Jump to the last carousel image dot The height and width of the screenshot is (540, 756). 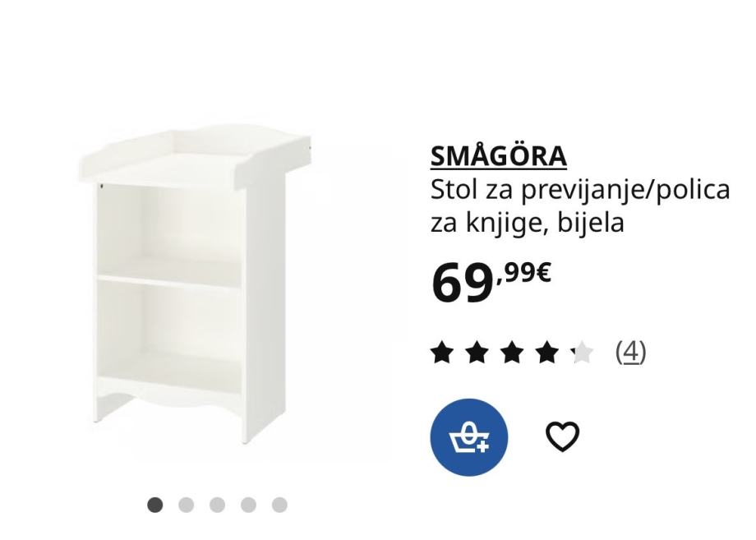pyautogui.click(x=279, y=505)
